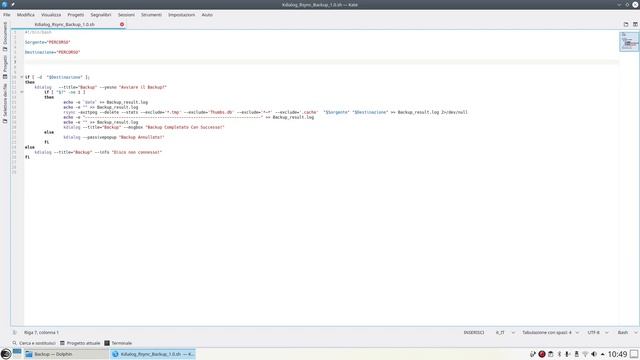Screen dimensions: 640x360
Task: Open the application launcher in the taskbar
Action: click(x=6, y=354)
